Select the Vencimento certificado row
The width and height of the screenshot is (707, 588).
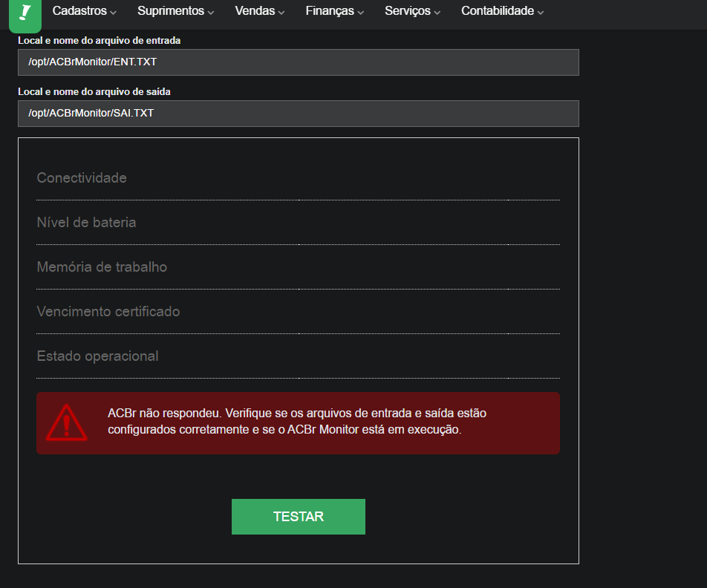click(298, 312)
